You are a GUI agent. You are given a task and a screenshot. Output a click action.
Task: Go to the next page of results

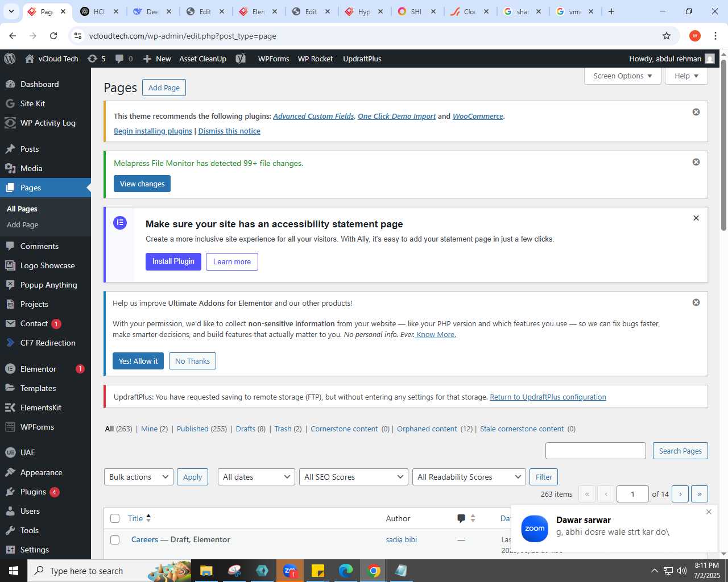680,494
